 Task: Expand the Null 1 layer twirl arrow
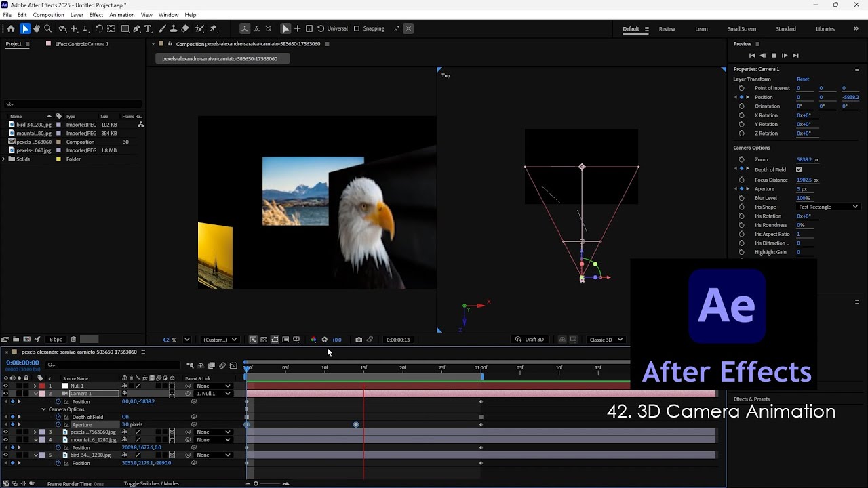[x=35, y=386]
